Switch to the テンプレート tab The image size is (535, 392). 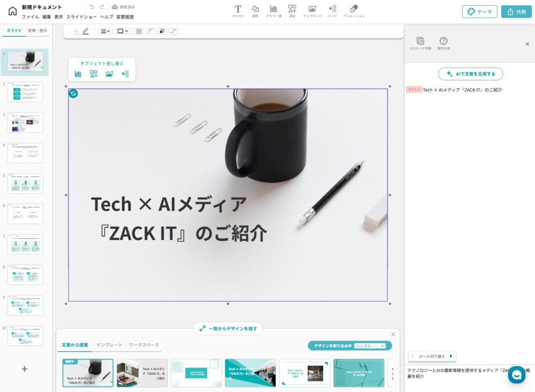[x=109, y=345]
